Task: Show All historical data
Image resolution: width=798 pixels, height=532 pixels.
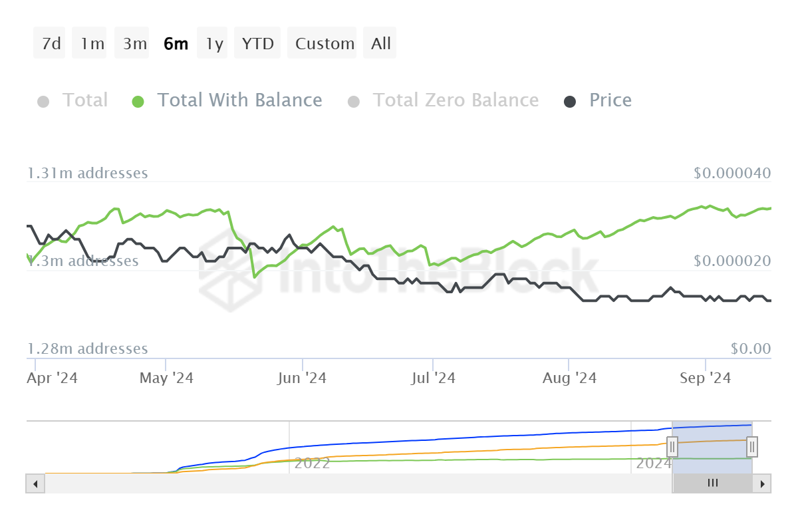Action: click(380, 44)
